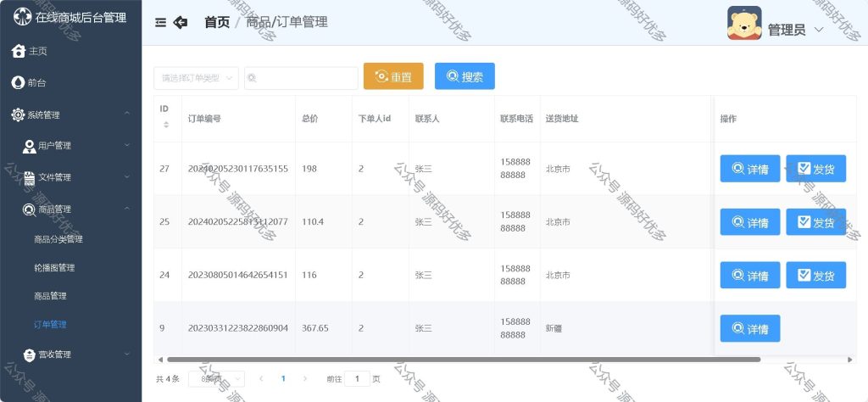Click the 共 4 条 total count text
The height and width of the screenshot is (402, 868).
tap(168, 379)
